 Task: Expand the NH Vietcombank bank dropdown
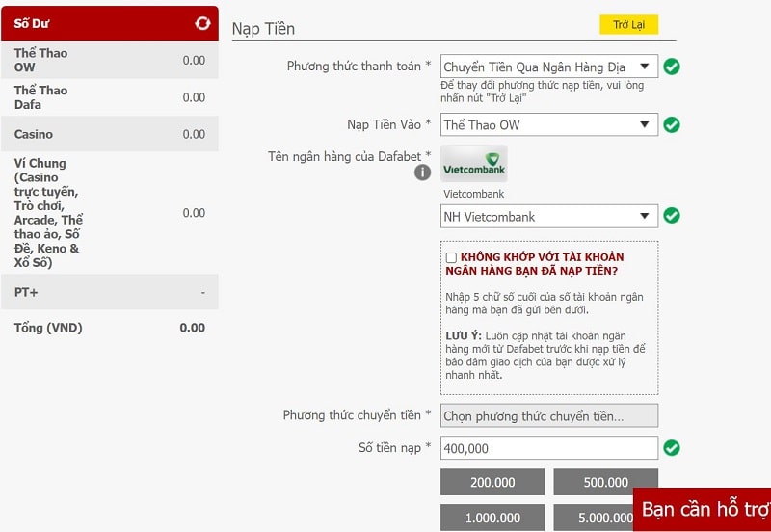point(549,216)
